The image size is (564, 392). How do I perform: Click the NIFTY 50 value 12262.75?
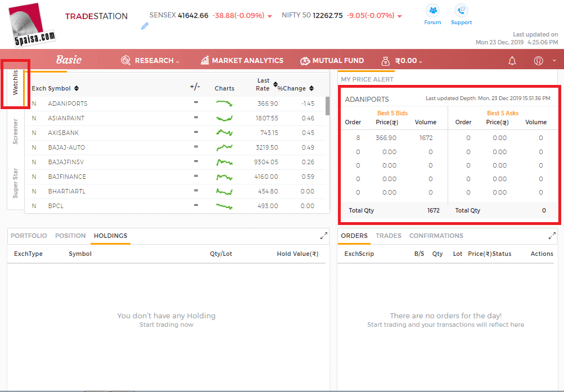click(x=328, y=15)
